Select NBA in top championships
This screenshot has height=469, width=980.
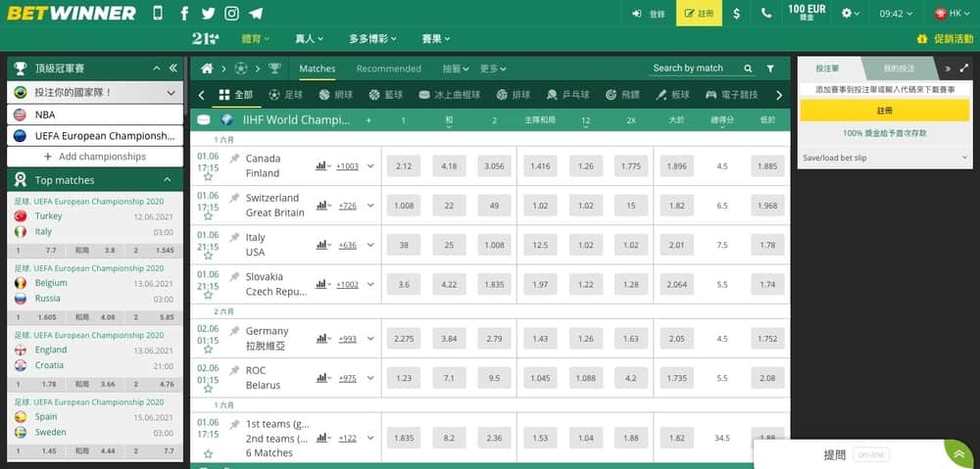(x=95, y=115)
